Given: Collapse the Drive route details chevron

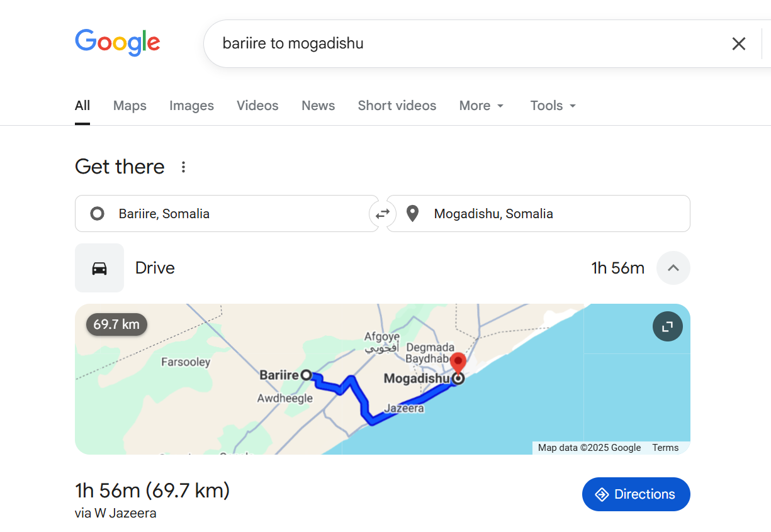Looking at the screenshot, I should point(673,268).
